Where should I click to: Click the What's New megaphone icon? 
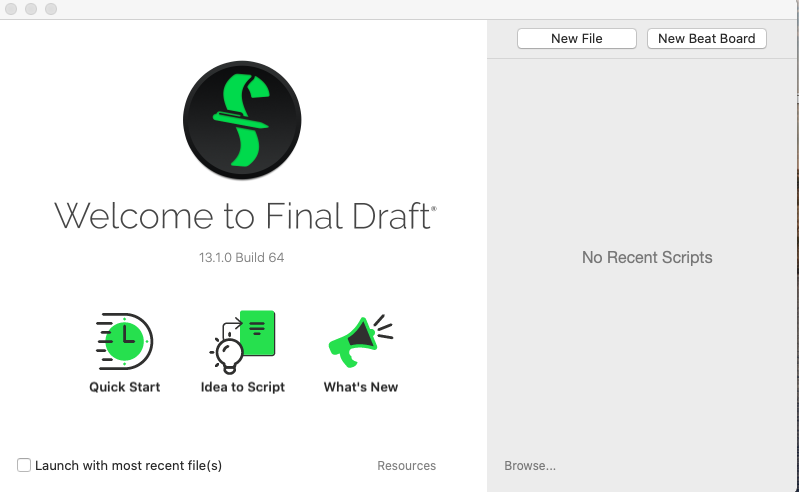point(360,341)
